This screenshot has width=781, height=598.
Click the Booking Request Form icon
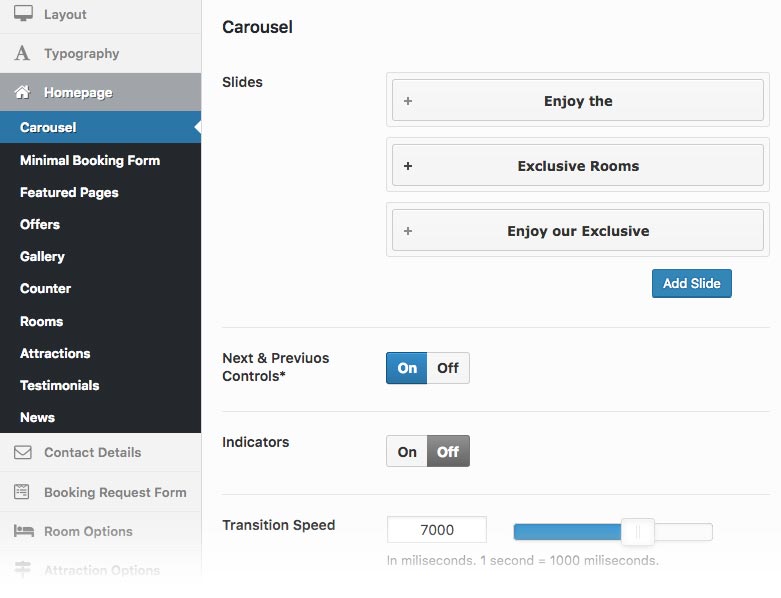coord(22,491)
